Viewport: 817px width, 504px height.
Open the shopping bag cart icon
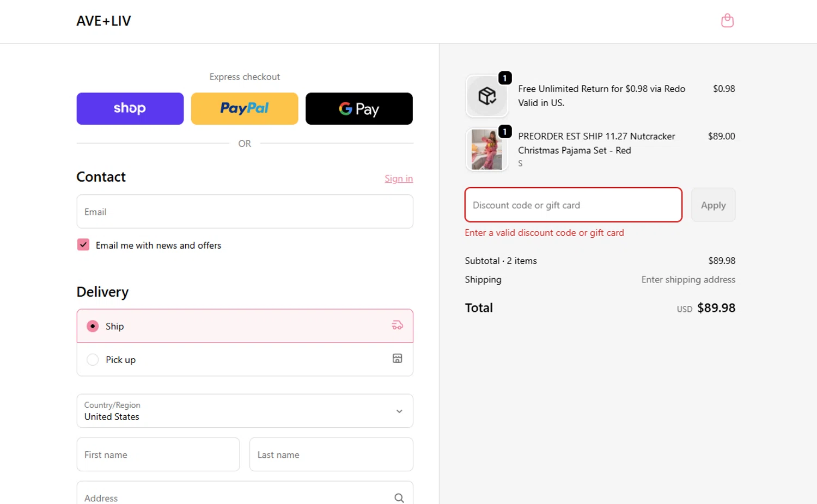click(x=727, y=21)
